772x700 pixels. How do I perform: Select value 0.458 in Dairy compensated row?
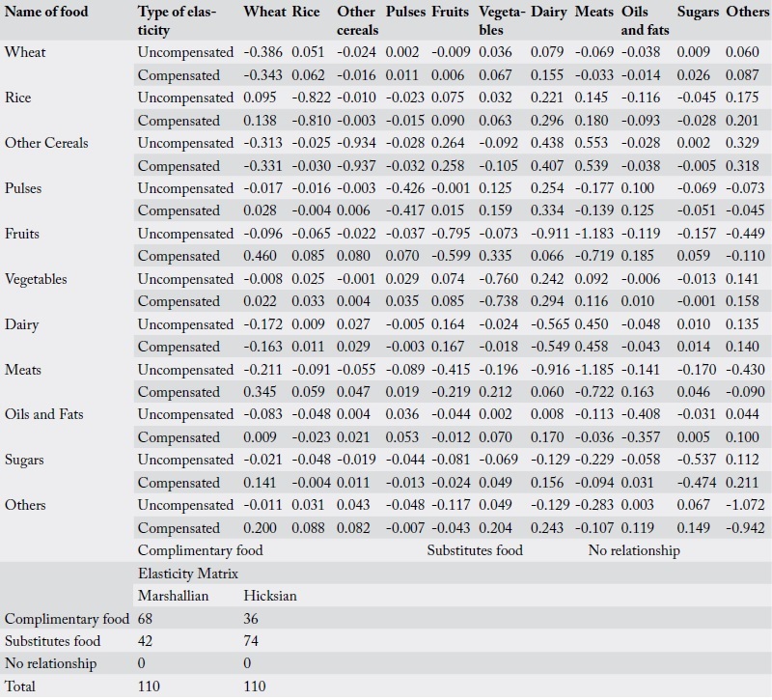592,348
